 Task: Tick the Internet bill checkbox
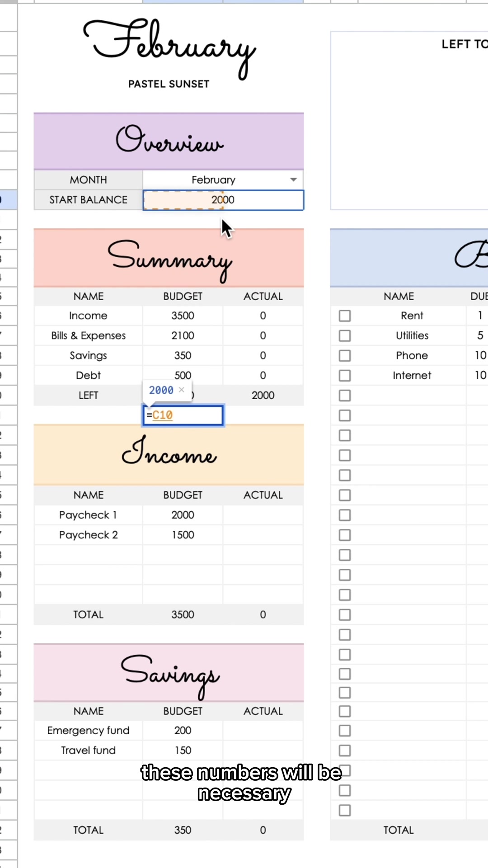tap(345, 375)
